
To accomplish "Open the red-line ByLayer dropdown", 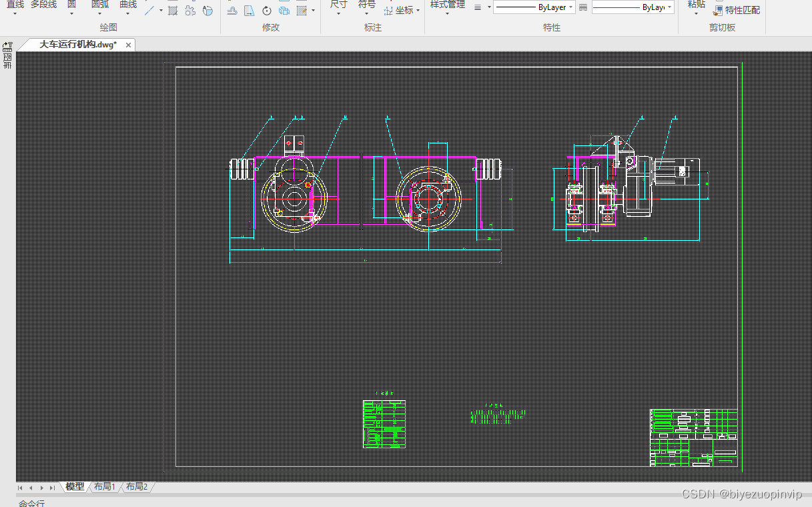I will point(633,7).
